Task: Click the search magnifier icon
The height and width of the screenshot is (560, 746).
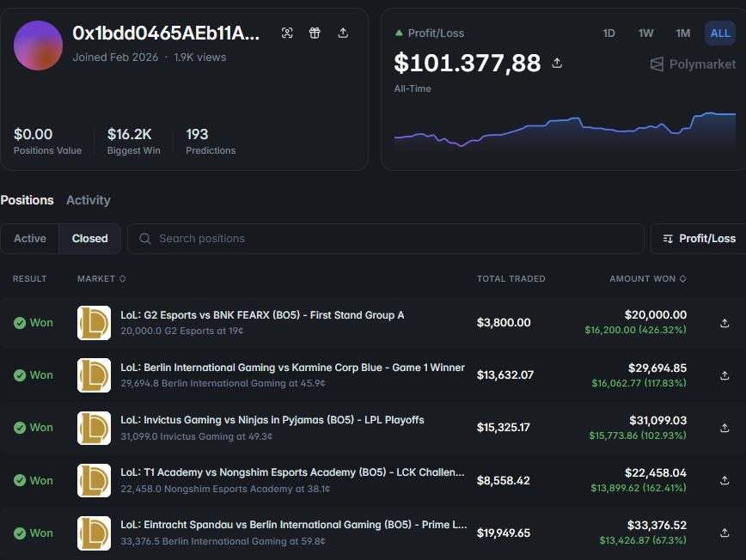Action: click(x=145, y=239)
